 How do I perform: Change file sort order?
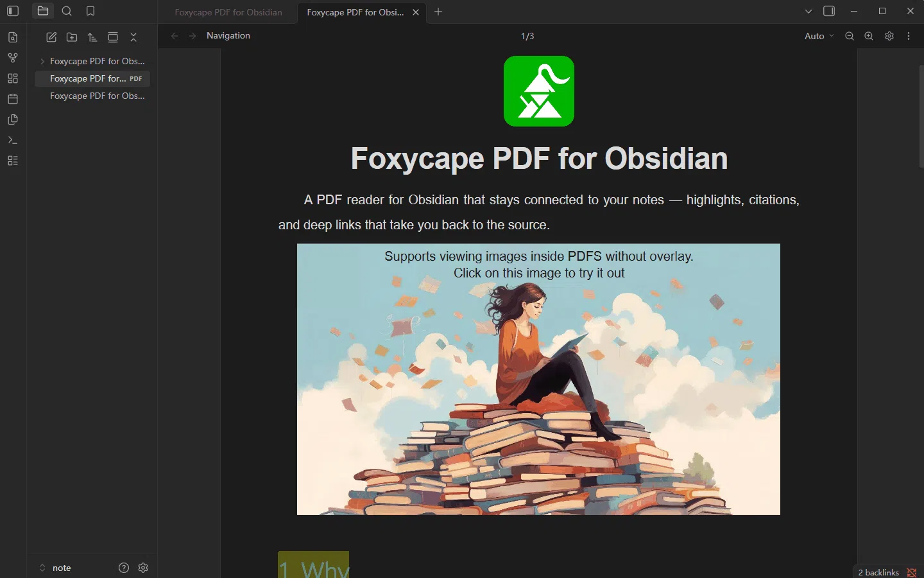point(92,37)
